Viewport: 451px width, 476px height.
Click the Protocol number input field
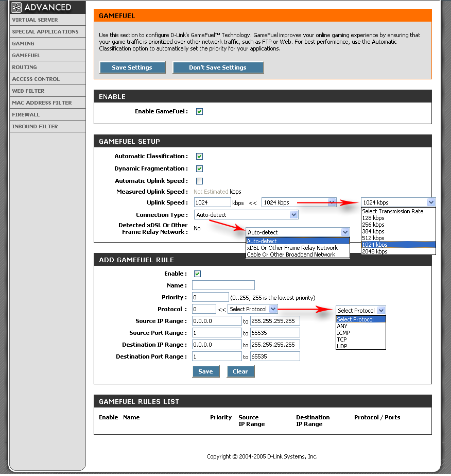tap(204, 309)
